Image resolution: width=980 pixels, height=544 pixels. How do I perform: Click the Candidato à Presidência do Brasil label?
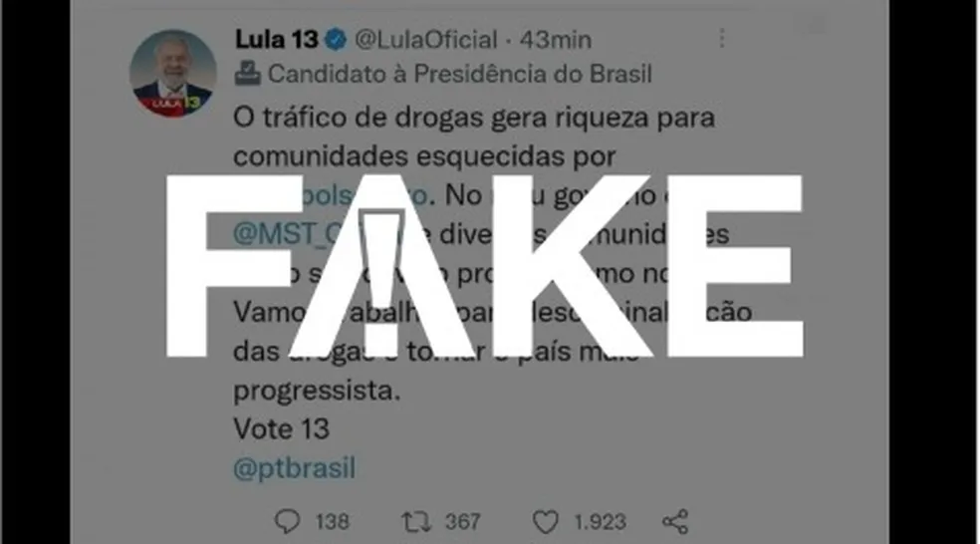[460, 74]
